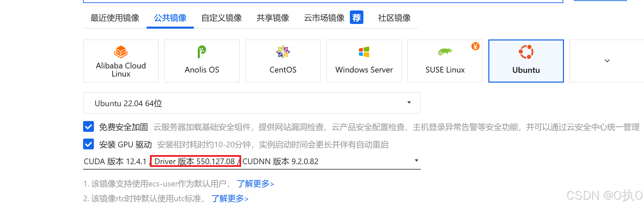Select the Windows Server logo
644x206 pixels.
tap(364, 52)
